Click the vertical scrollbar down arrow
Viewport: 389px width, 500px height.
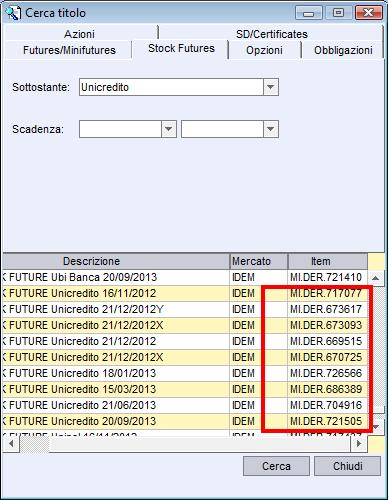click(377, 427)
